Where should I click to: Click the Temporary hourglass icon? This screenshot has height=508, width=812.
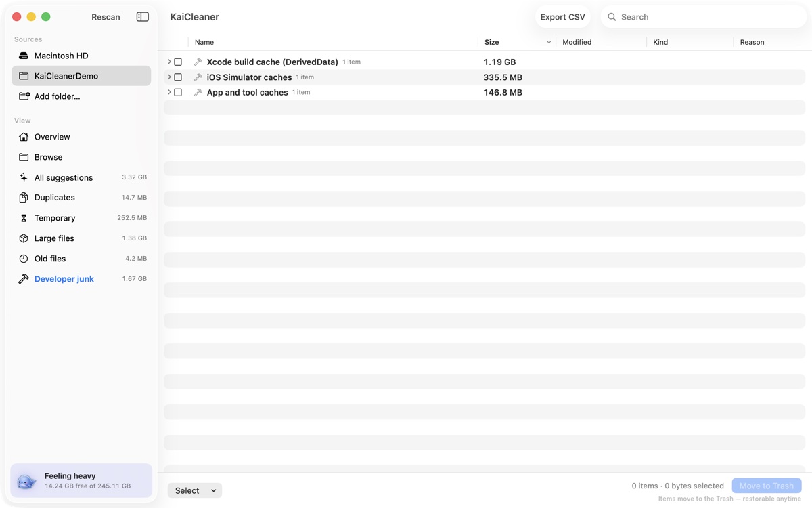[x=24, y=218]
